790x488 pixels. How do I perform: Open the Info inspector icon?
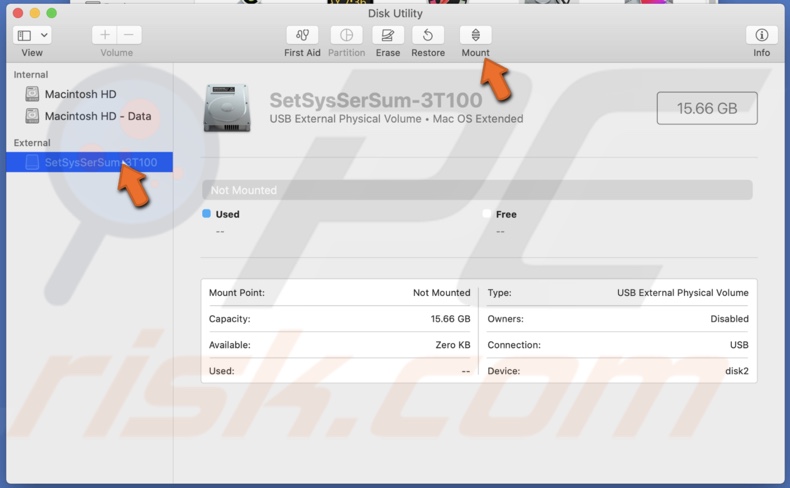[x=761, y=36]
